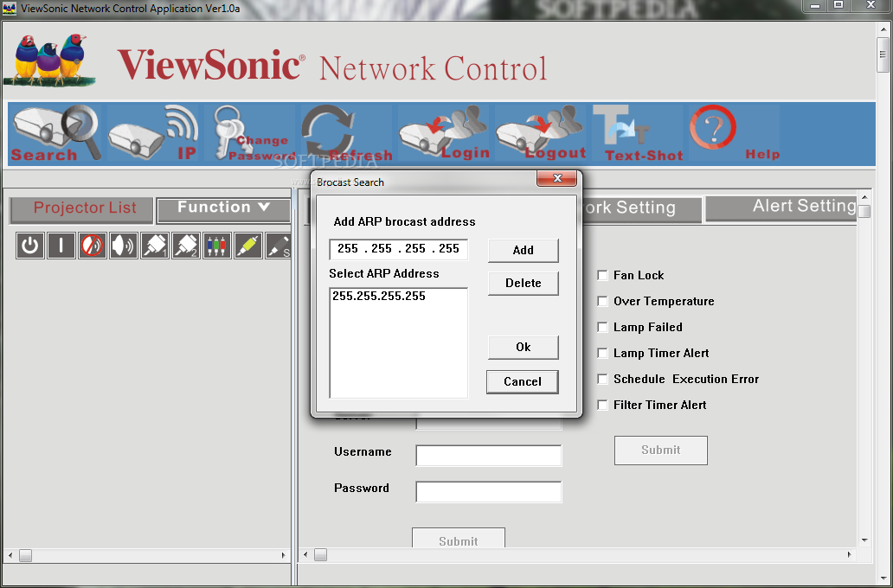Open the partially hidden Network Setting tab

coord(641,209)
